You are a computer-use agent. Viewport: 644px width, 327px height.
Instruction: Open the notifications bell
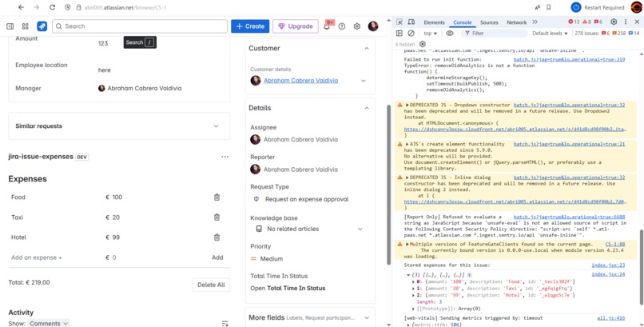click(327, 26)
